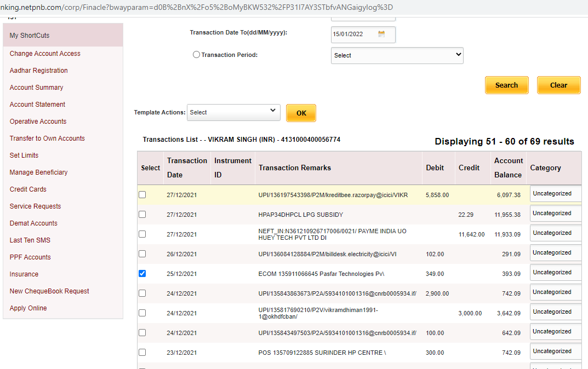Open Account Statement from sidebar
Image resolution: width=588 pixels, height=369 pixels.
pos(37,105)
